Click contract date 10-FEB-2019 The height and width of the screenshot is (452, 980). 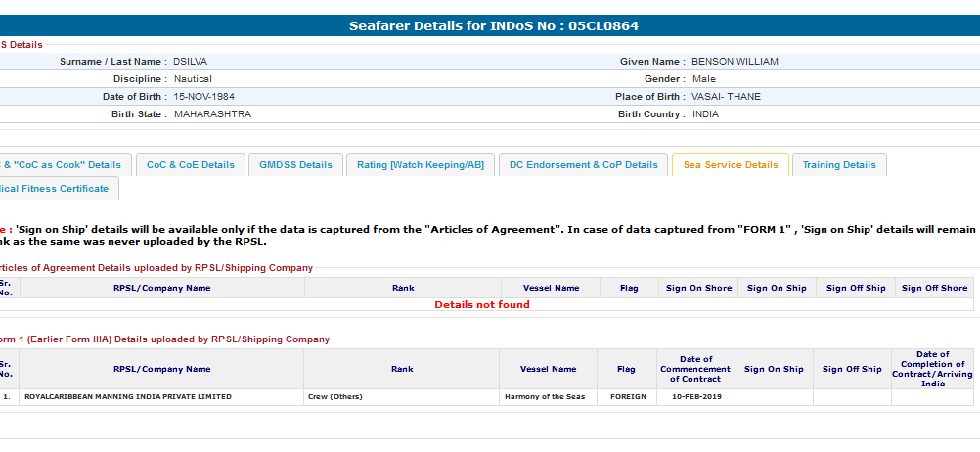tap(695, 396)
